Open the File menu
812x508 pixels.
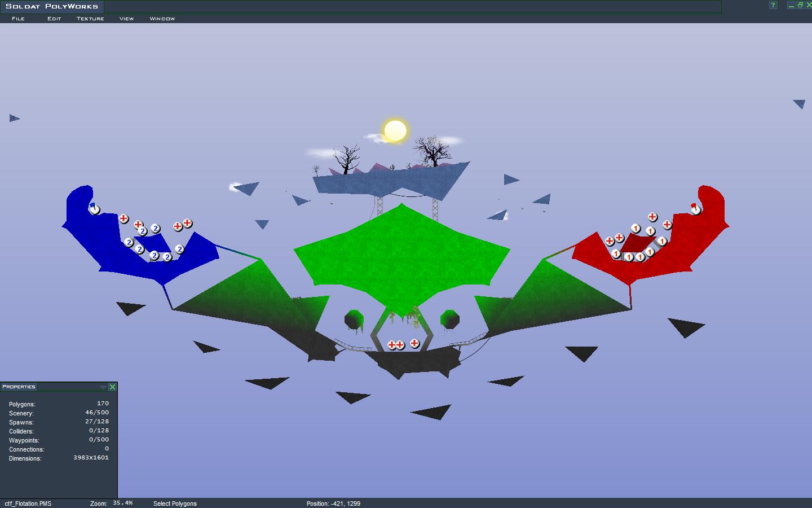[18, 19]
